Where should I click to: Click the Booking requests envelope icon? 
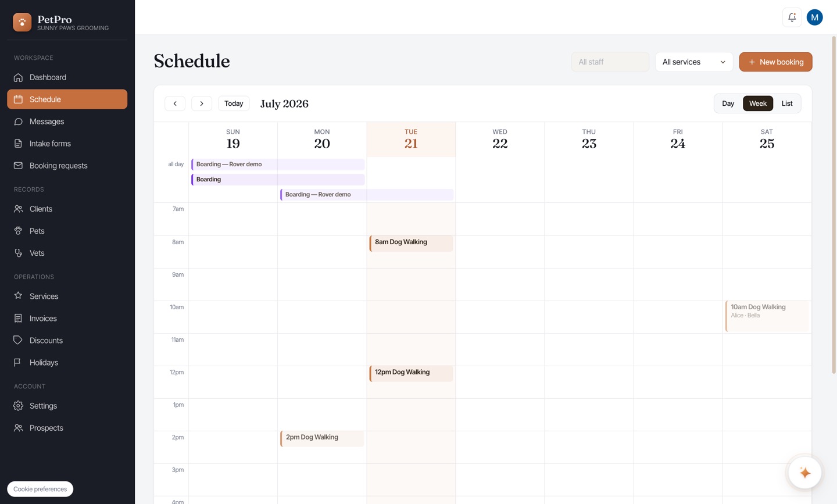tap(18, 166)
